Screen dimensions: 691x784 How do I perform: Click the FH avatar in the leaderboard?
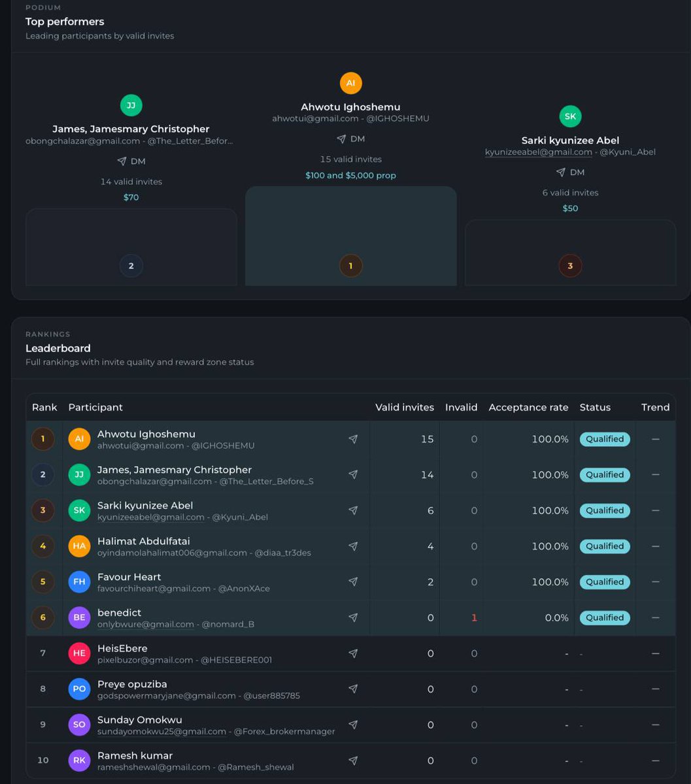[x=79, y=581]
